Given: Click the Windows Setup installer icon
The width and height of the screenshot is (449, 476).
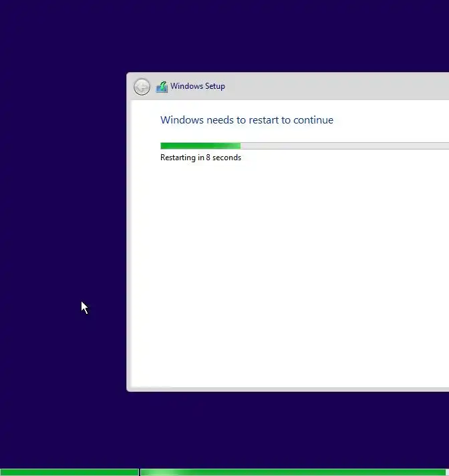Looking at the screenshot, I should coord(162,87).
